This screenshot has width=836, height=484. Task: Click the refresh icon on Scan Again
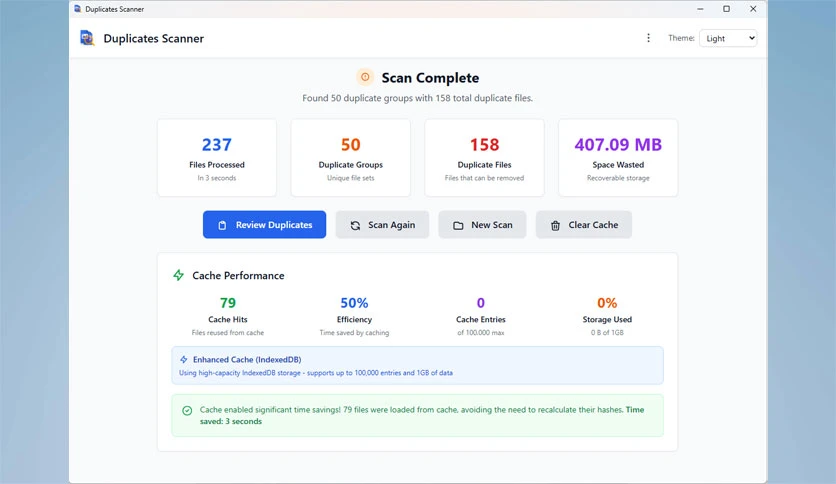pos(355,225)
